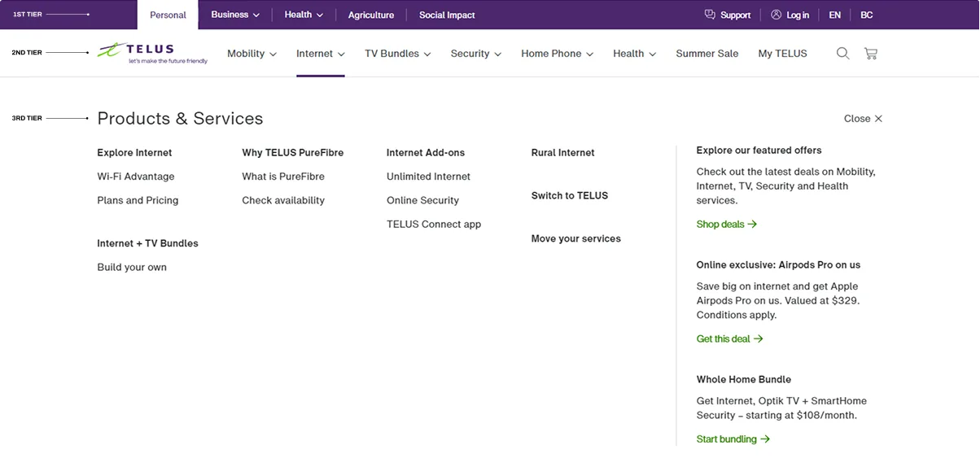
Task: Expand the Home Phone menu
Action: 558,54
